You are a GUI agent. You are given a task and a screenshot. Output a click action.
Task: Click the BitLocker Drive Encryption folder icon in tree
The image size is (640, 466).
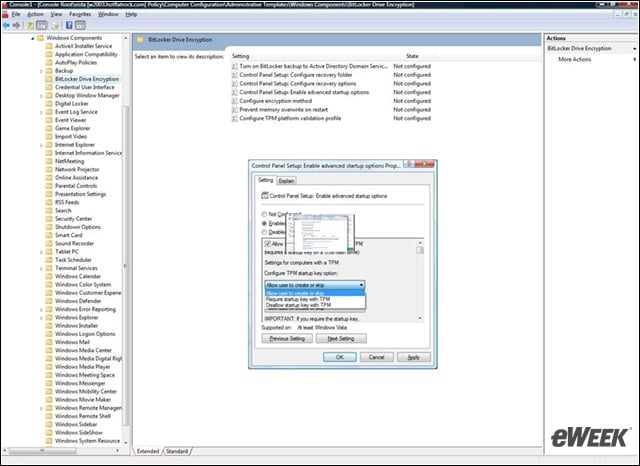(x=49, y=79)
